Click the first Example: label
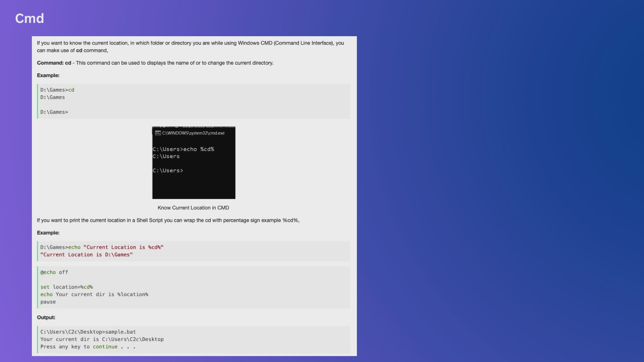 tap(48, 75)
